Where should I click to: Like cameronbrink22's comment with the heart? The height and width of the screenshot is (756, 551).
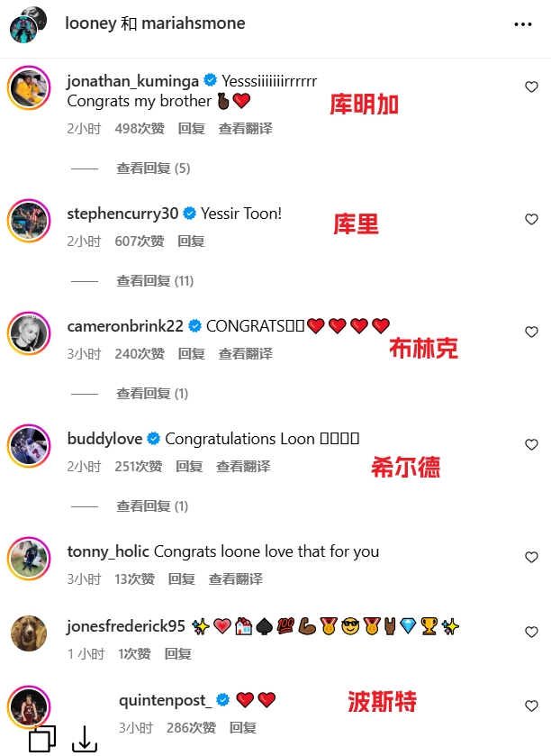click(531, 332)
